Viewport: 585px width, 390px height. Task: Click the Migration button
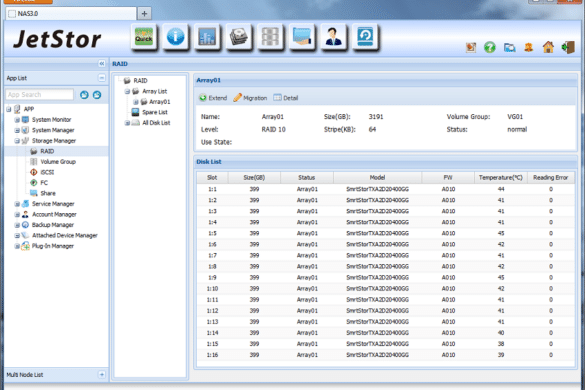click(x=250, y=98)
